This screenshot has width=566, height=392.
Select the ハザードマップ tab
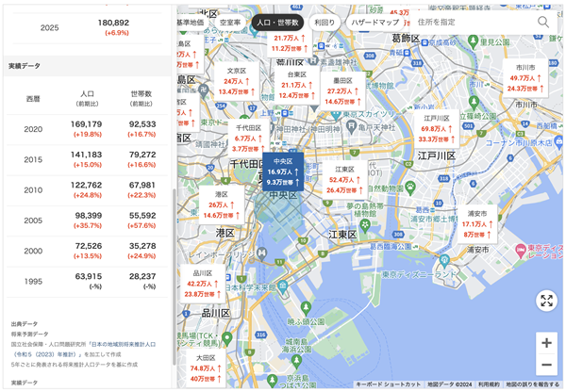375,23
